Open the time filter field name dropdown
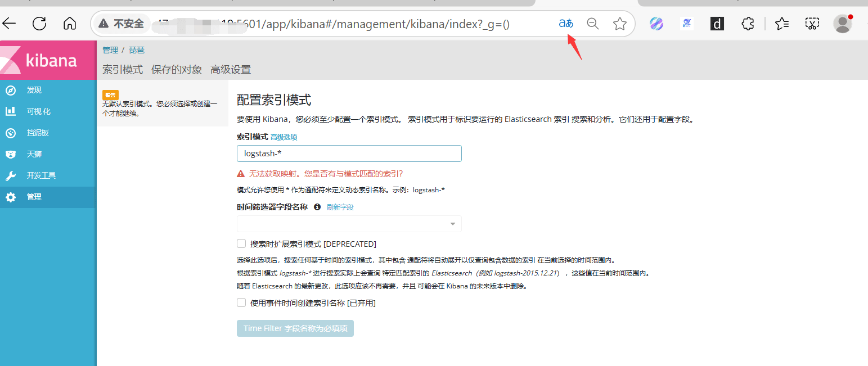Viewport: 868px width, 366px height. tap(349, 224)
